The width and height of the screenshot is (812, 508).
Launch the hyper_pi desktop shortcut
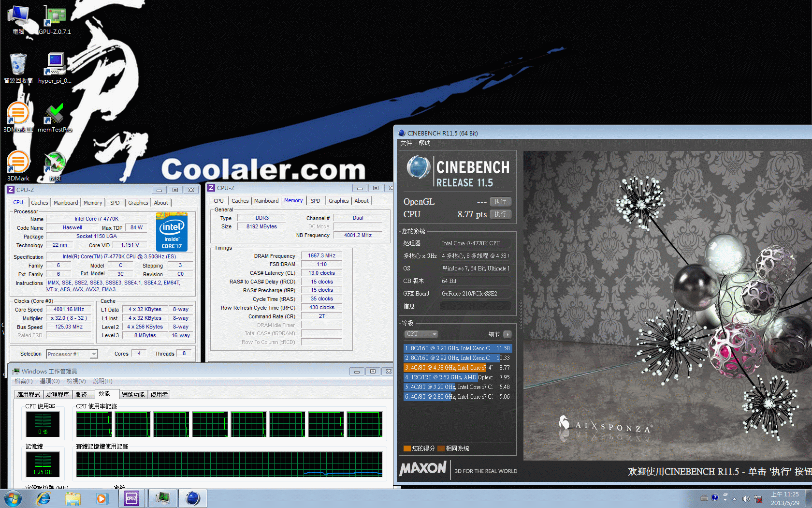(55, 68)
